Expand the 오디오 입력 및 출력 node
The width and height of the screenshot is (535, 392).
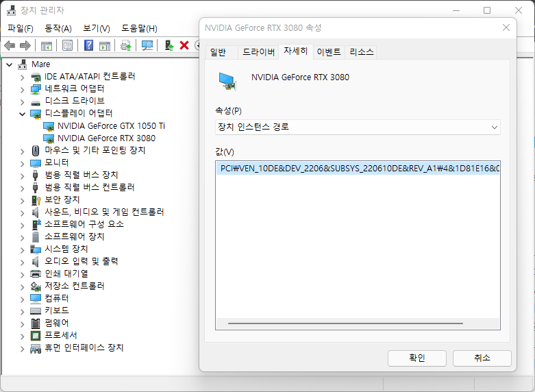click(22, 262)
